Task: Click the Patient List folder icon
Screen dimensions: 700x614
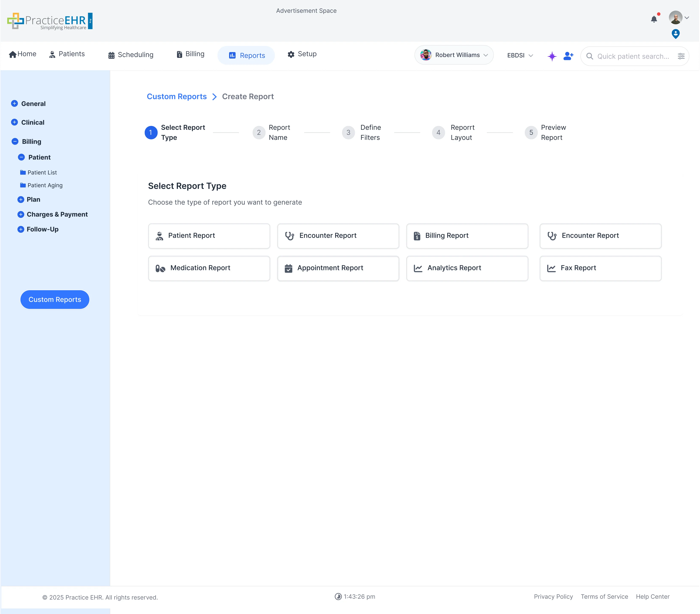Action: 23,172
